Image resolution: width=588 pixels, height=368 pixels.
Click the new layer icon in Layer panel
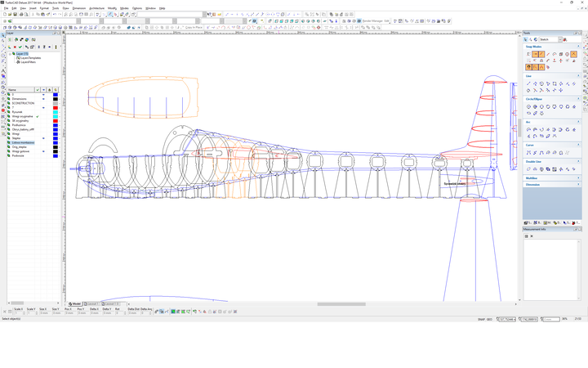point(9,47)
